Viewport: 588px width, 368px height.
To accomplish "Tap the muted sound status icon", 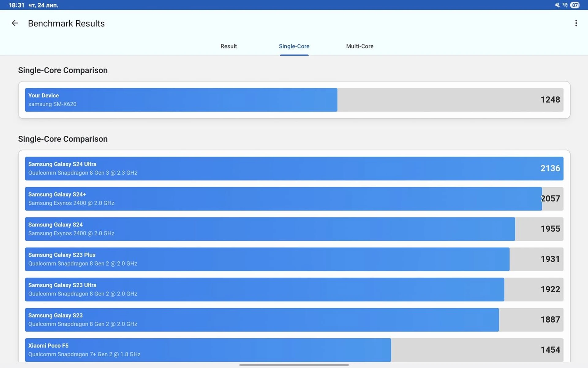I will click(557, 5).
